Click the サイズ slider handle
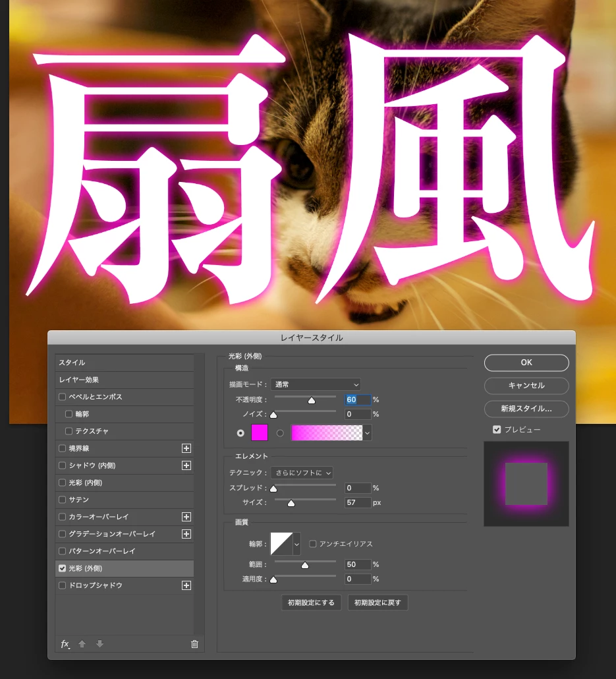This screenshot has width=616, height=679. pos(291,503)
